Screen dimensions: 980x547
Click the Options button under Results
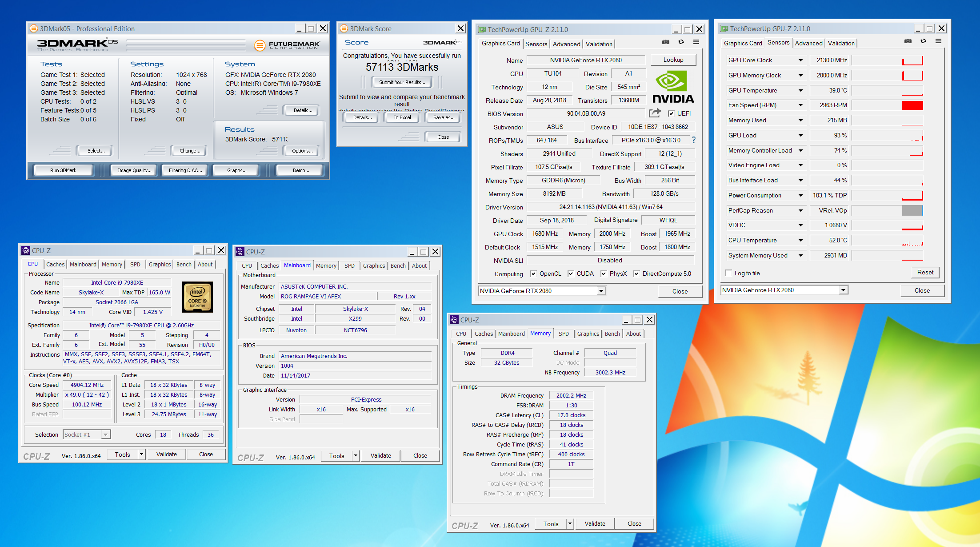[x=302, y=151]
